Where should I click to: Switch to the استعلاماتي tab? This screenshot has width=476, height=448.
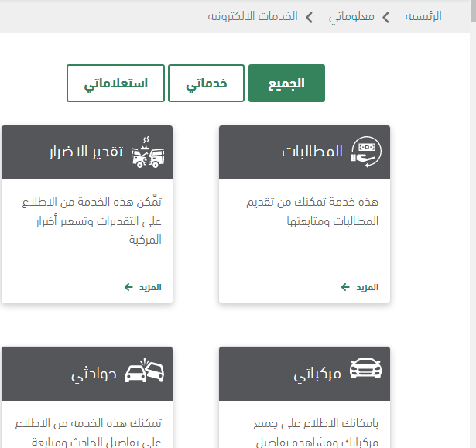[x=115, y=84]
